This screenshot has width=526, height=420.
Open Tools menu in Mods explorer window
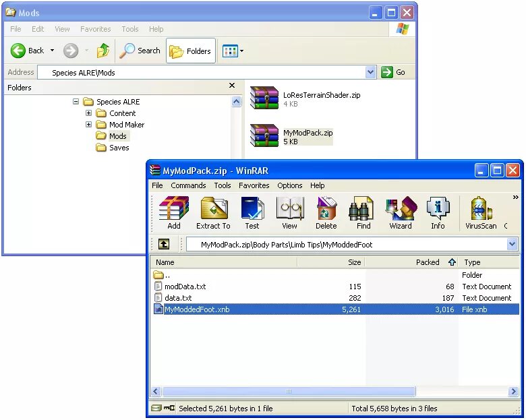[130, 29]
